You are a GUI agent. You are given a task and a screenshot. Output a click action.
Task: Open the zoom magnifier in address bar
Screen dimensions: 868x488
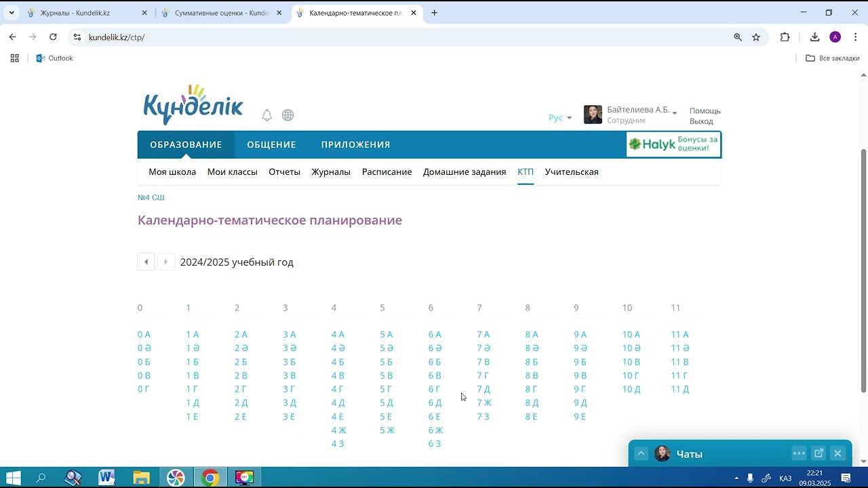(738, 37)
